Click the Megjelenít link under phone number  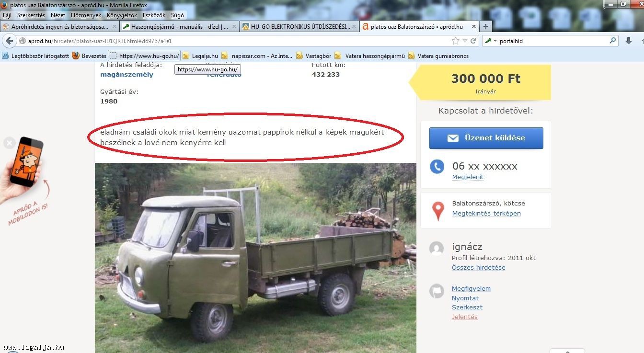468,177
